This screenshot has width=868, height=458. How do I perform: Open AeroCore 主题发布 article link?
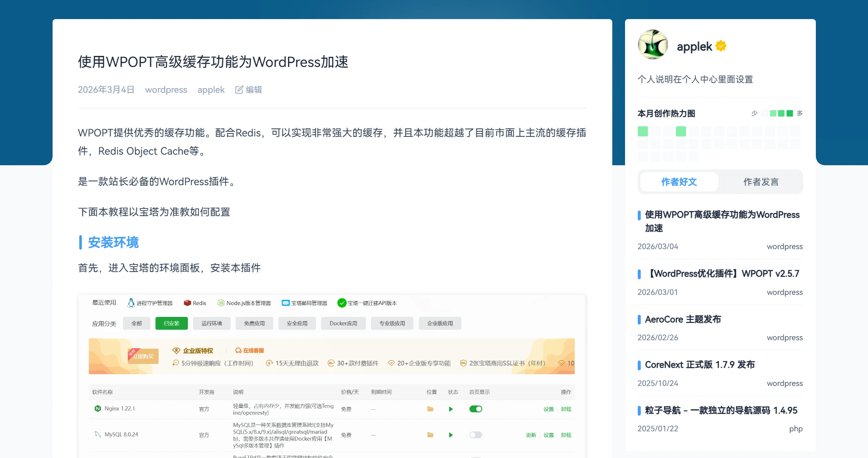point(683,319)
